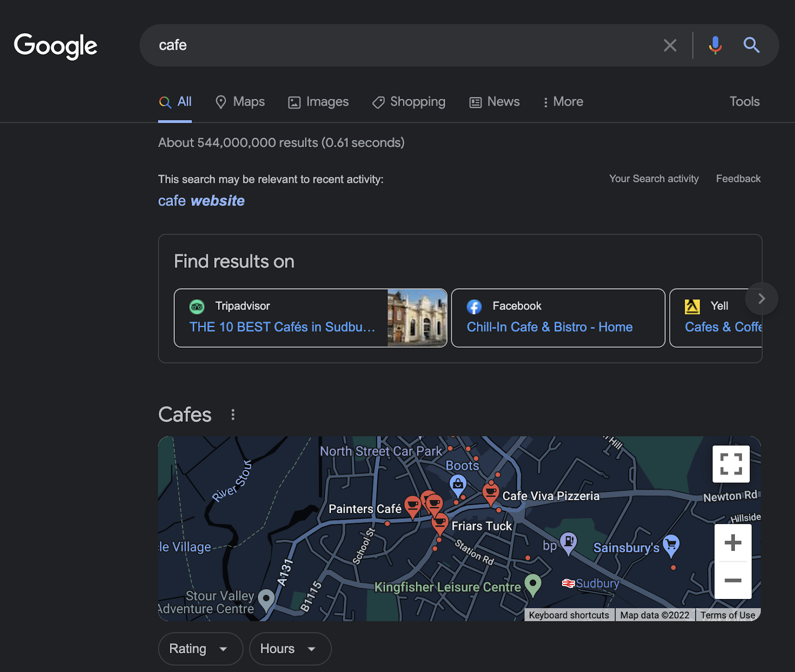Click the Facebook logo icon
The height and width of the screenshot is (672, 795).
[x=474, y=307]
